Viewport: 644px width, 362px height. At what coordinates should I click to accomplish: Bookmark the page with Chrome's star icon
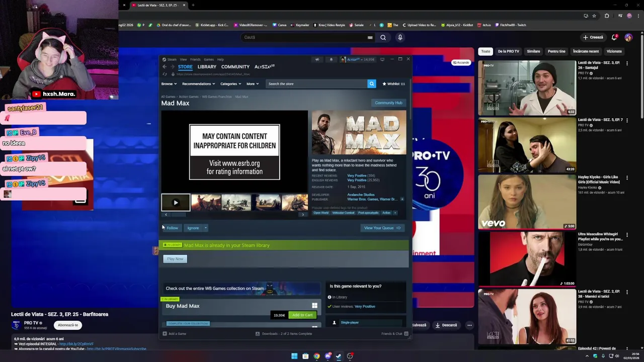point(595,16)
